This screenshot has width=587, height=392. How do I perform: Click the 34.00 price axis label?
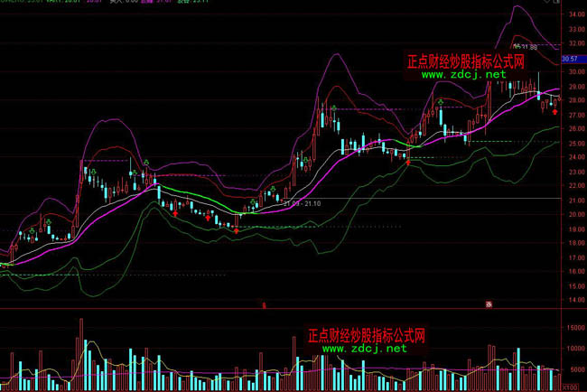[575, 15]
